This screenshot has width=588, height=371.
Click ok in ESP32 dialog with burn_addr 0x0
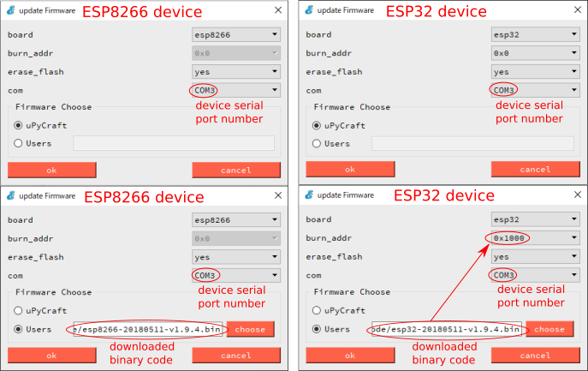point(350,170)
